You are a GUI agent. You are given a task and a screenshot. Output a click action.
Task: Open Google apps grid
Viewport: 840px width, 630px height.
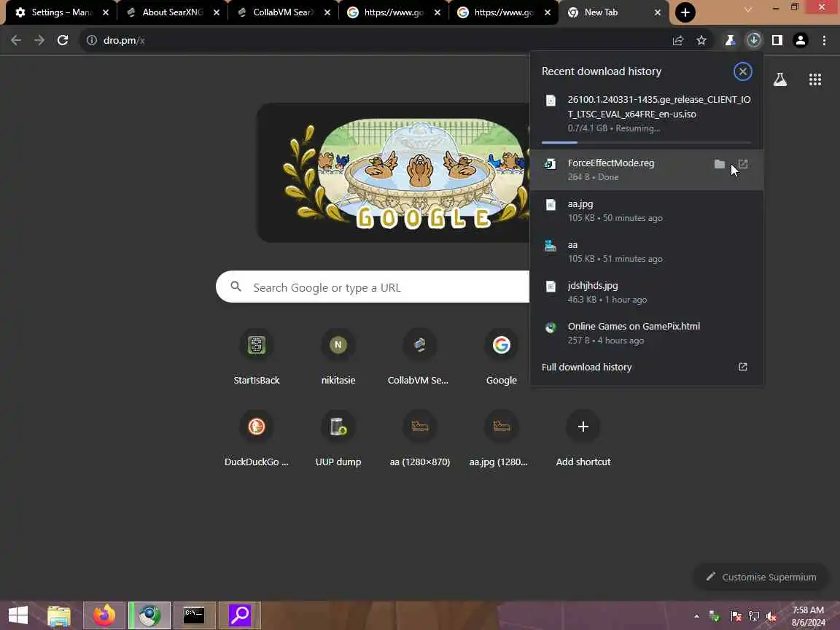click(x=814, y=79)
